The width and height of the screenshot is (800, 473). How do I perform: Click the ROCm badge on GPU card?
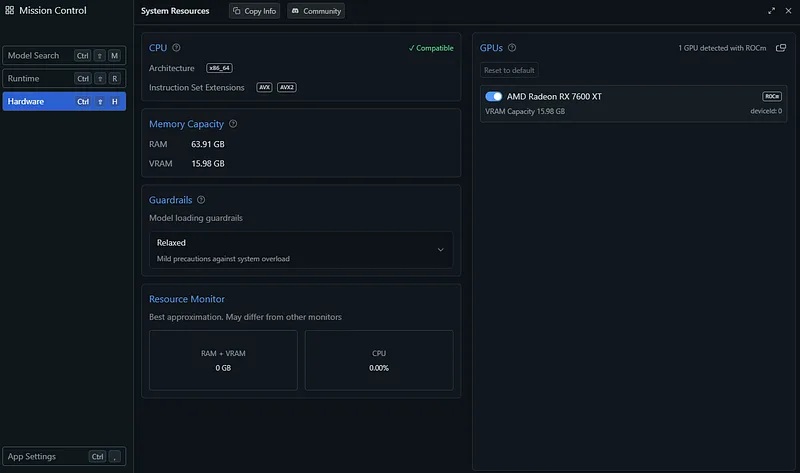coord(771,96)
